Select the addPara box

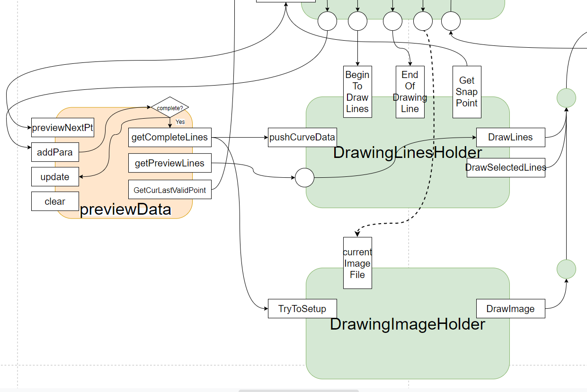(x=55, y=152)
